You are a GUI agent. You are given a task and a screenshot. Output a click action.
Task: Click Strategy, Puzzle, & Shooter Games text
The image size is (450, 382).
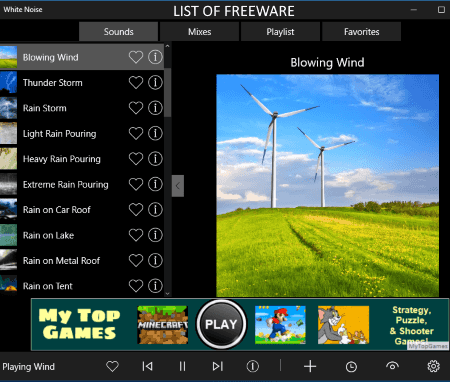(x=412, y=325)
